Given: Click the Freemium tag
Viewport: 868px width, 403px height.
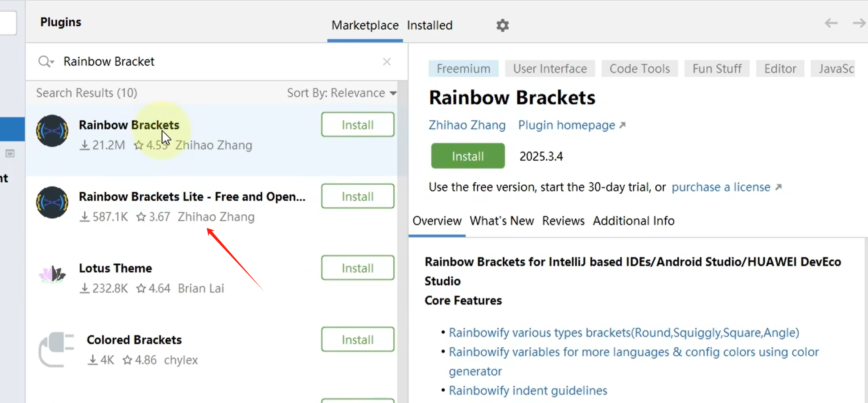Looking at the screenshot, I should (463, 69).
